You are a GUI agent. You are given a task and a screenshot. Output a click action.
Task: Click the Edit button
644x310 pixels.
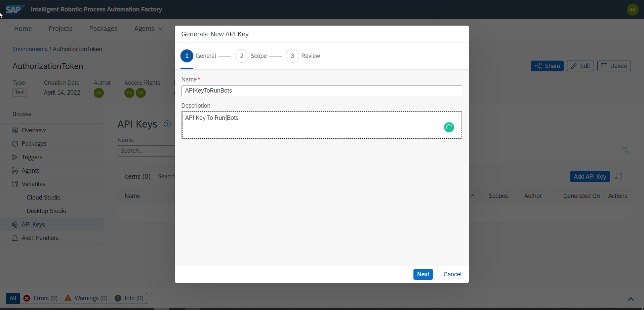tap(580, 66)
